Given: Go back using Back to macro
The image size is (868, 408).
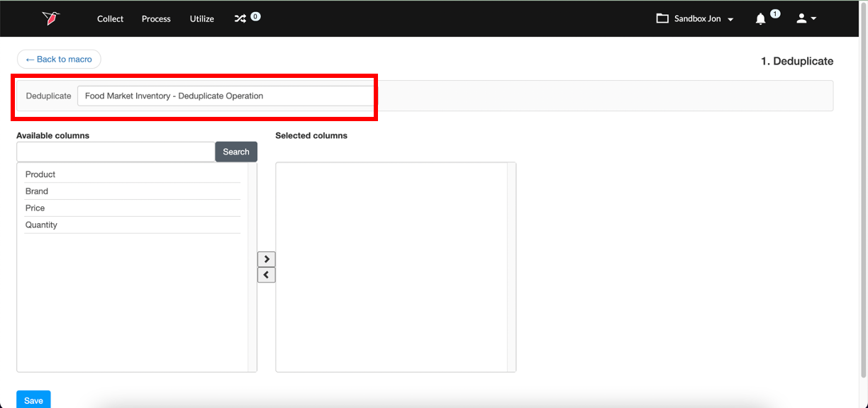Looking at the screenshot, I should pos(59,59).
